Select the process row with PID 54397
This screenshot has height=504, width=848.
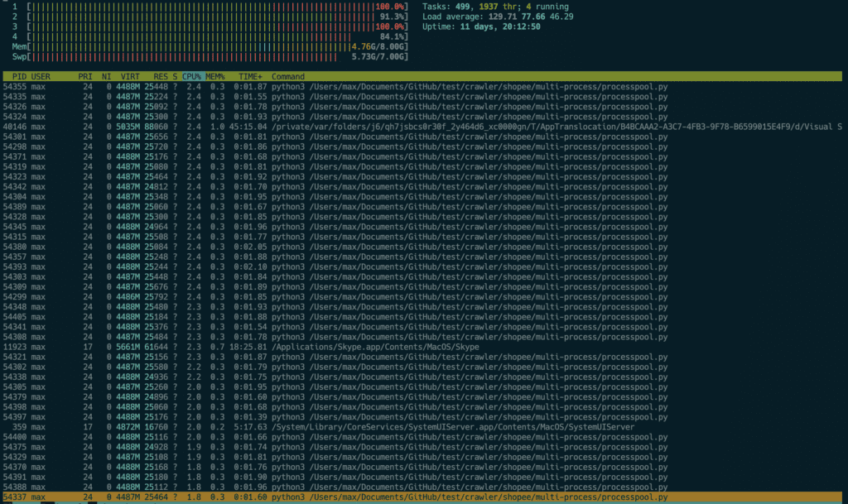point(422,416)
